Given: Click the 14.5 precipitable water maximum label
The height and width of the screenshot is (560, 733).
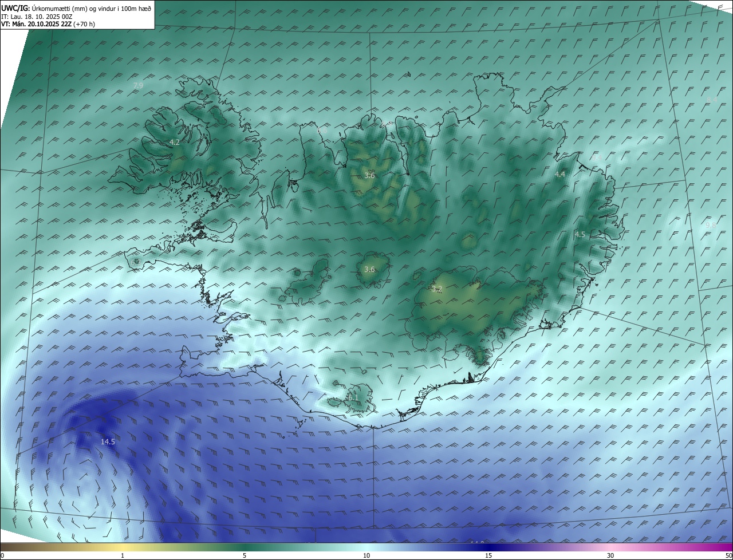Looking at the screenshot, I should click(108, 441).
